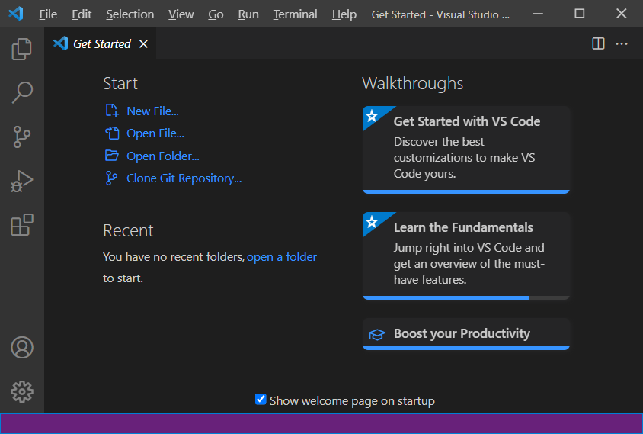Open the Help menu
This screenshot has width=643, height=434.
tap(344, 14)
